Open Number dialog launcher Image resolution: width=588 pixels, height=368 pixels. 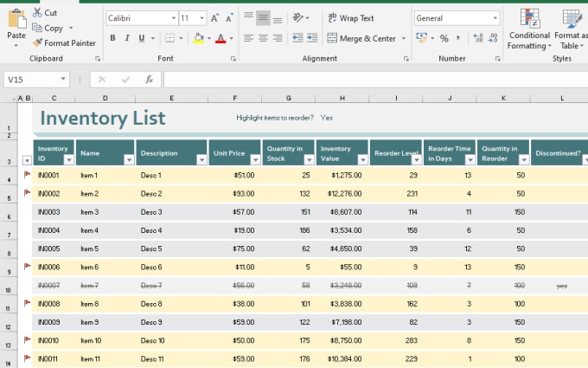[x=497, y=59]
